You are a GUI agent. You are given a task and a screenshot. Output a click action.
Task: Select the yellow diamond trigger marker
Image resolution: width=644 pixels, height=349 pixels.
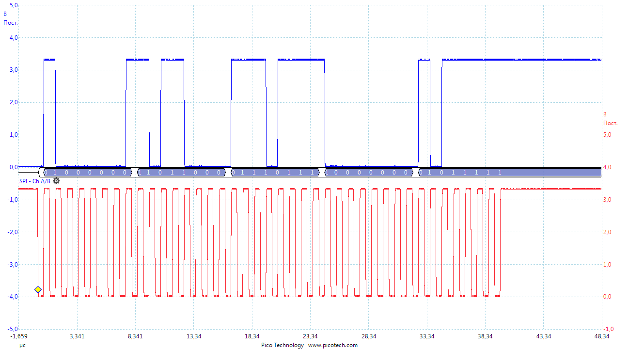click(38, 290)
